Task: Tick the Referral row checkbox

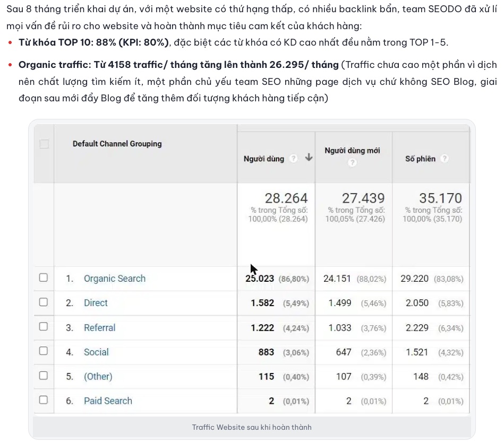Action: pyautogui.click(x=44, y=327)
